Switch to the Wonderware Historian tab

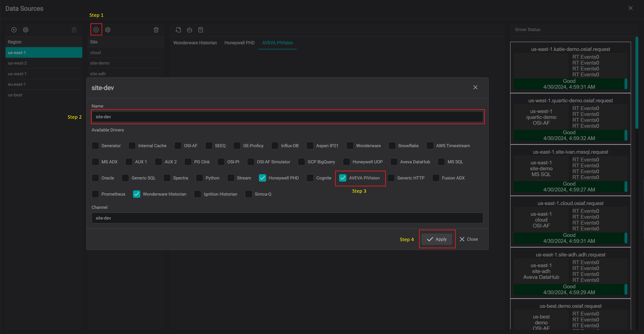pyautogui.click(x=195, y=43)
